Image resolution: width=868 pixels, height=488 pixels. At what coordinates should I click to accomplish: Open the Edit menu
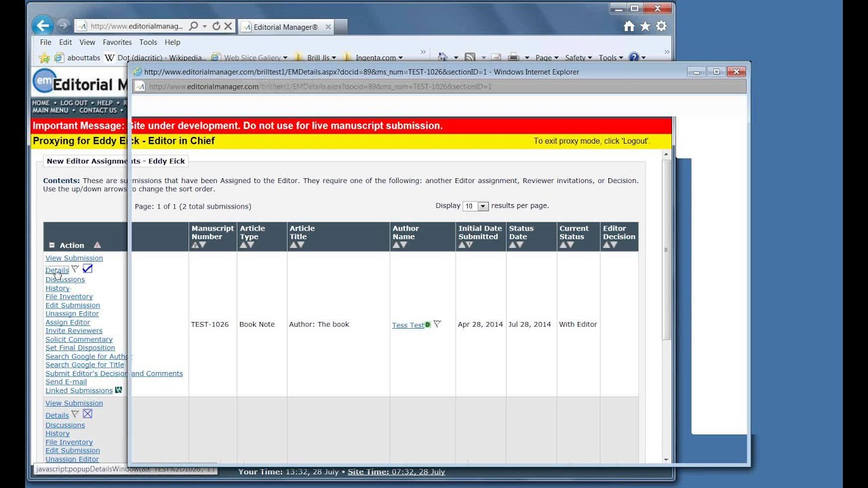point(65,42)
